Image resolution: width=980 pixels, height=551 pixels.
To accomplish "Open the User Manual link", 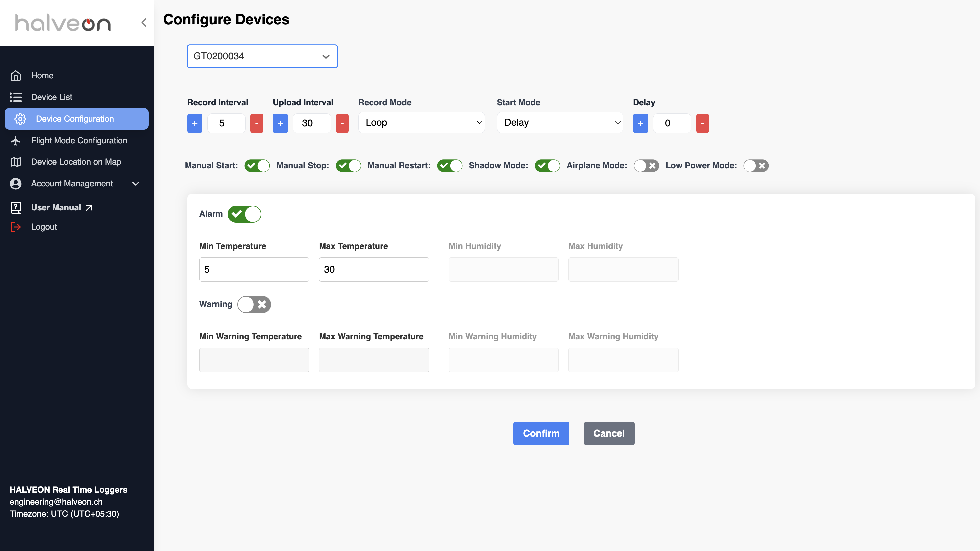I will click(x=56, y=207).
